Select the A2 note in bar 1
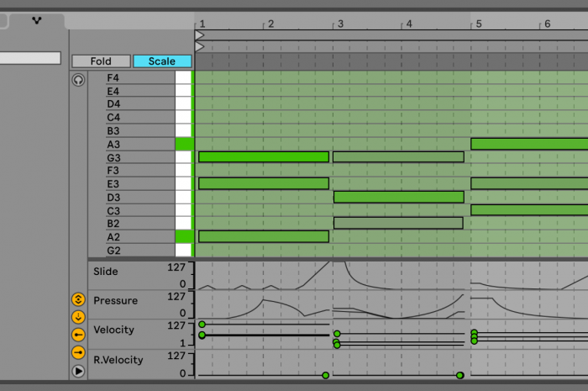Screen dimensions: 588x391 pos(264,236)
